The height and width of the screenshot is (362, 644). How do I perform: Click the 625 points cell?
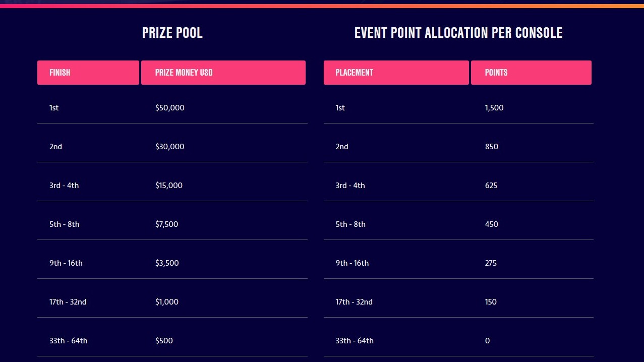pyautogui.click(x=491, y=186)
